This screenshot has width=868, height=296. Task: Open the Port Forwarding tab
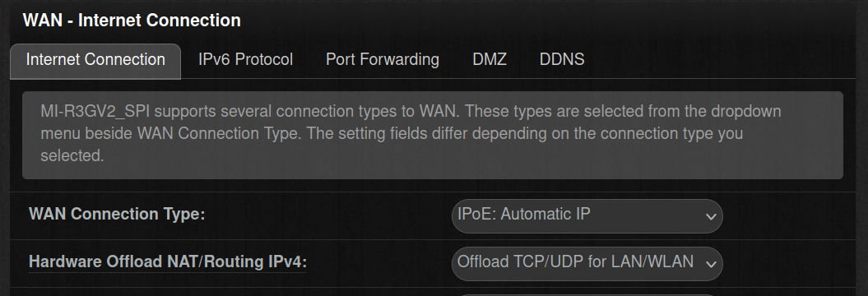pos(383,60)
